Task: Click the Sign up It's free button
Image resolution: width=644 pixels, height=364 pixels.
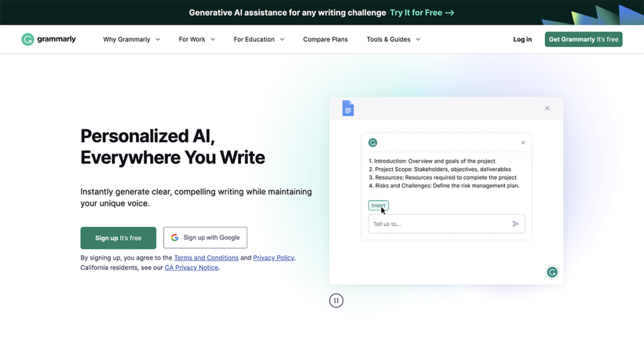Action: point(118,238)
